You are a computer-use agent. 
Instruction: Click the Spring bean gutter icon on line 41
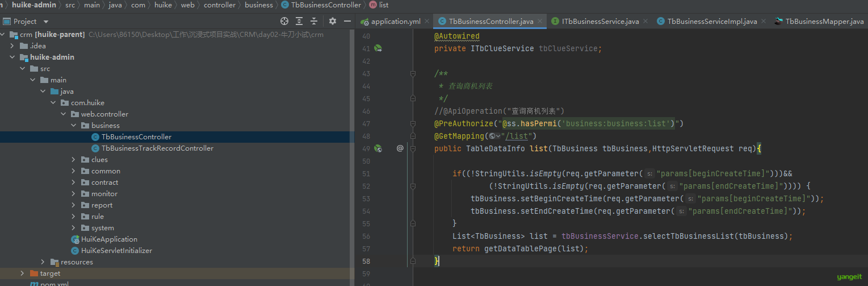pos(378,48)
